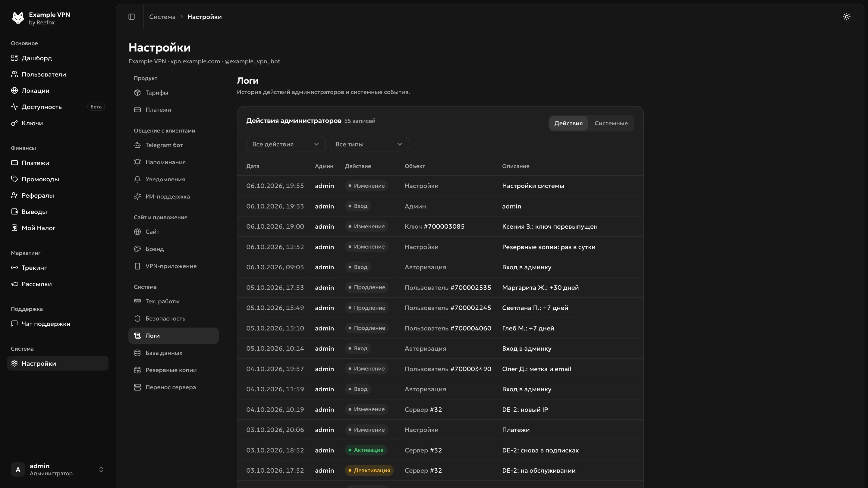Open Доступность activity icon
The width and height of the screenshot is (868, 488).
14,107
